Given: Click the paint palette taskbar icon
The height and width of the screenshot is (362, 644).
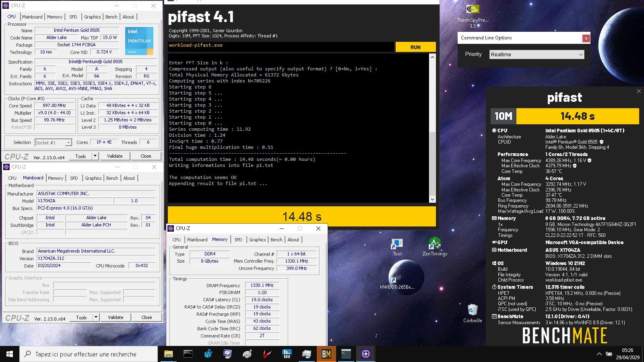Looking at the screenshot, I should 247,354.
